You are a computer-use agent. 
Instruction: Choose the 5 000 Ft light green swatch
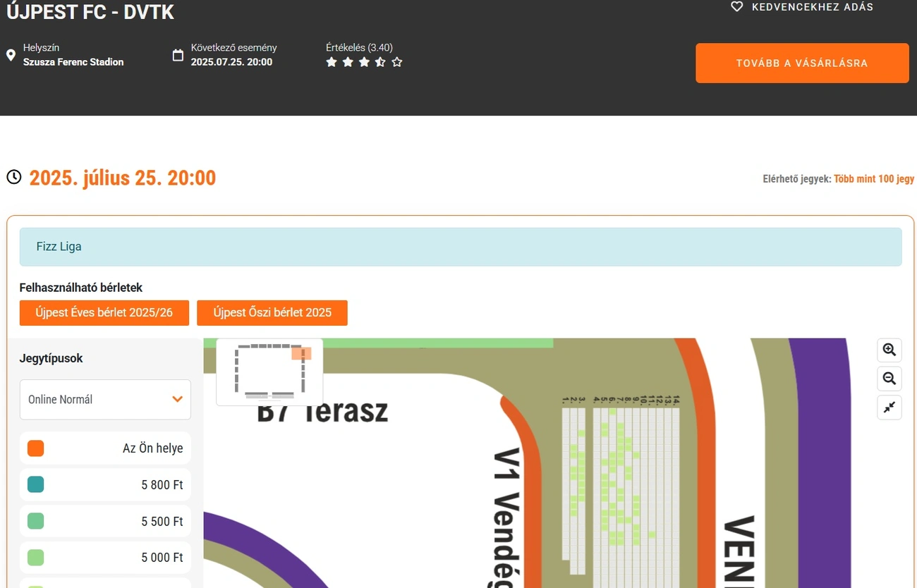[x=35, y=558]
